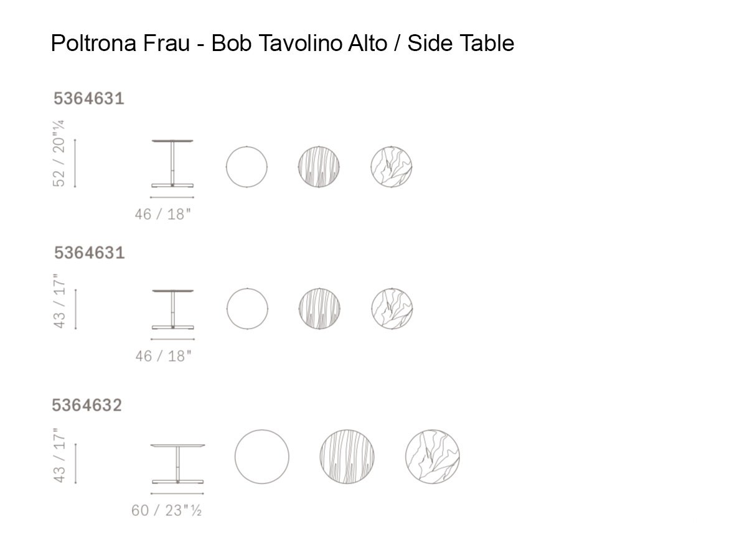Click the first 5364631 product code
747x560 pixels.
[89, 98]
